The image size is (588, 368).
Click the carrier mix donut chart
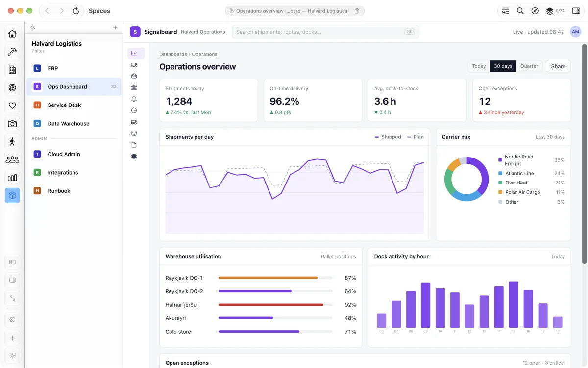pyautogui.click(x=466, y=179)
